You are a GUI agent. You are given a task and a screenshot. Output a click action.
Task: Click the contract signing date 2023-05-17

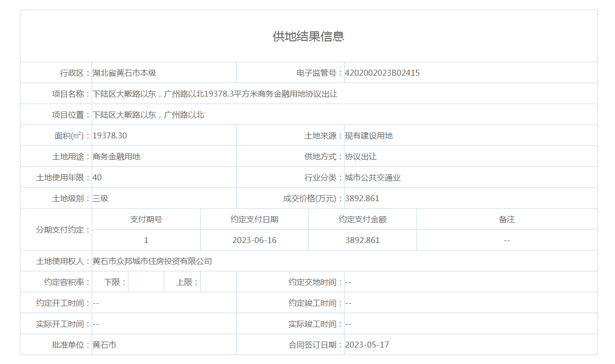click(367, 345)
